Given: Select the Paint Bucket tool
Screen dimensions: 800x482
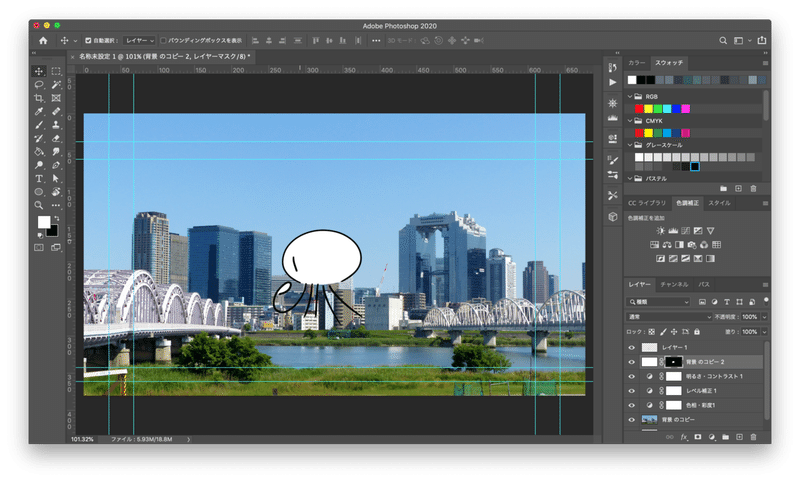Looking at the screenshot, I should pos(39,151).
